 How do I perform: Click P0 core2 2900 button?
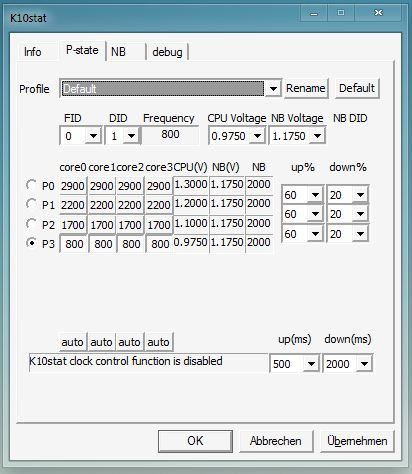(130, 186)
